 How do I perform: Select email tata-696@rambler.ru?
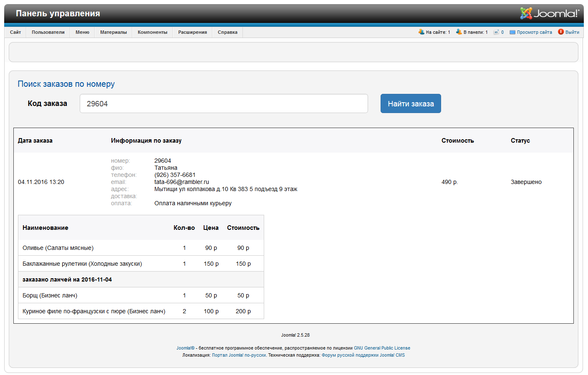[182, 182]
